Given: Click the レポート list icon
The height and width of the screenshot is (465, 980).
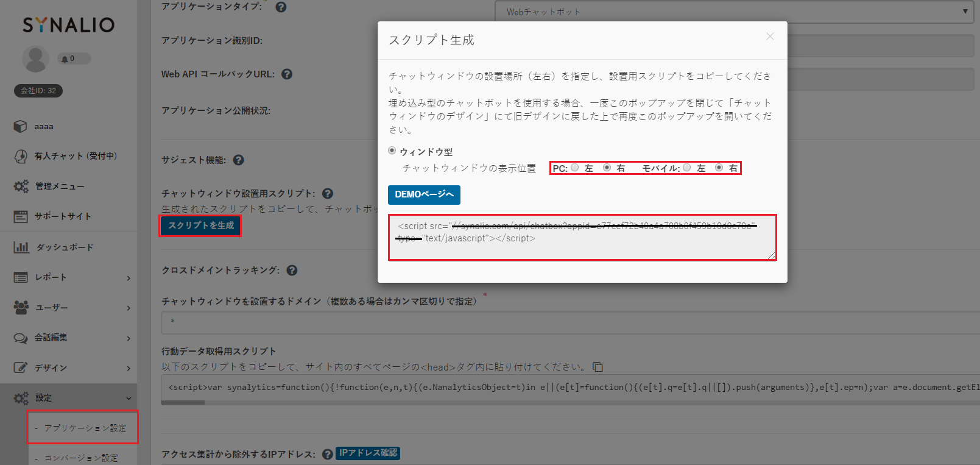Looking at the screenshot, I should tap(21, 277).
